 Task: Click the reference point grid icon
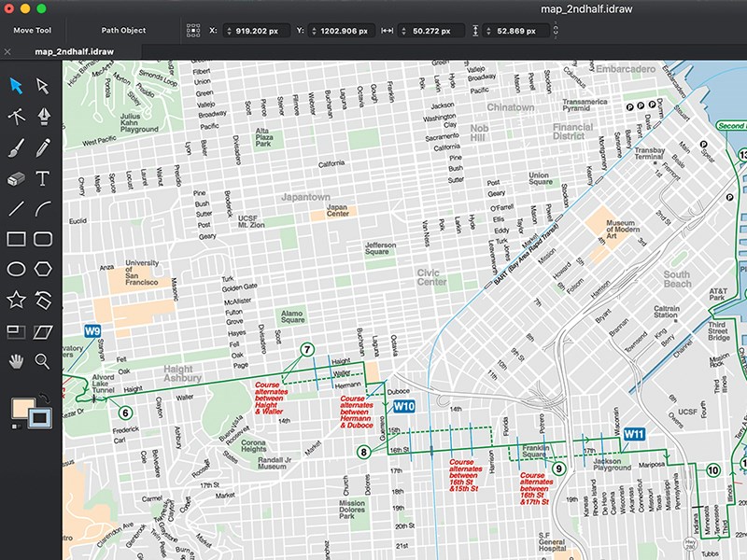(193, 31)
